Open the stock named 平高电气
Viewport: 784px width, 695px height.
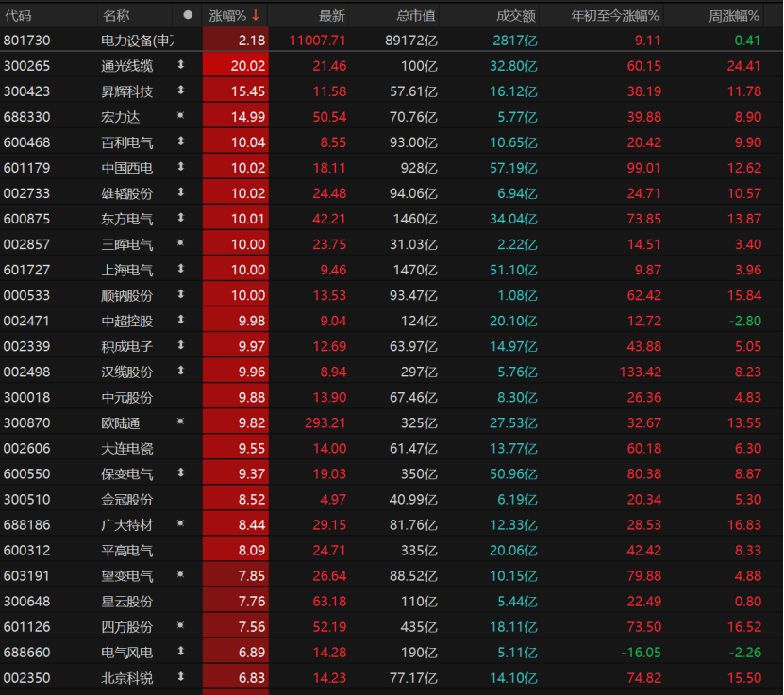(127, 550)
